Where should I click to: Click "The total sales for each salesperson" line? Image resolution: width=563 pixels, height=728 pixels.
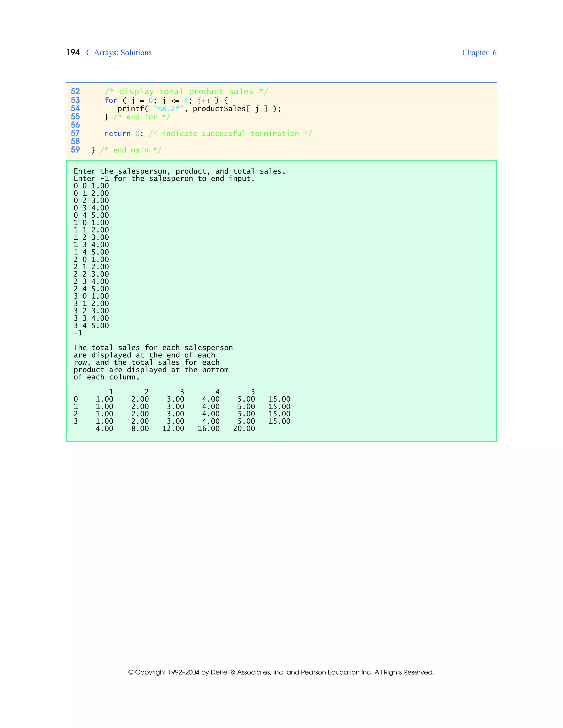pyautogui.click(x=153, y=348)
